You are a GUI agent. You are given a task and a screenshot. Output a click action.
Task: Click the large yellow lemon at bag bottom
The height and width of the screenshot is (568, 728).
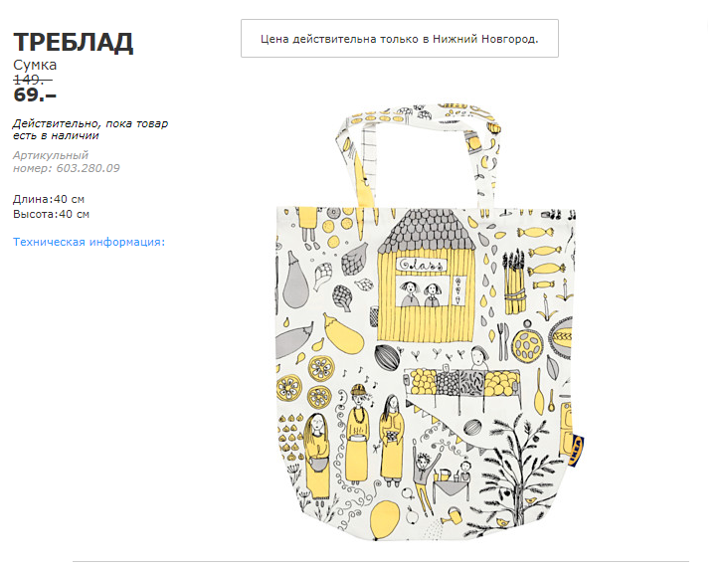coord(385,520)
